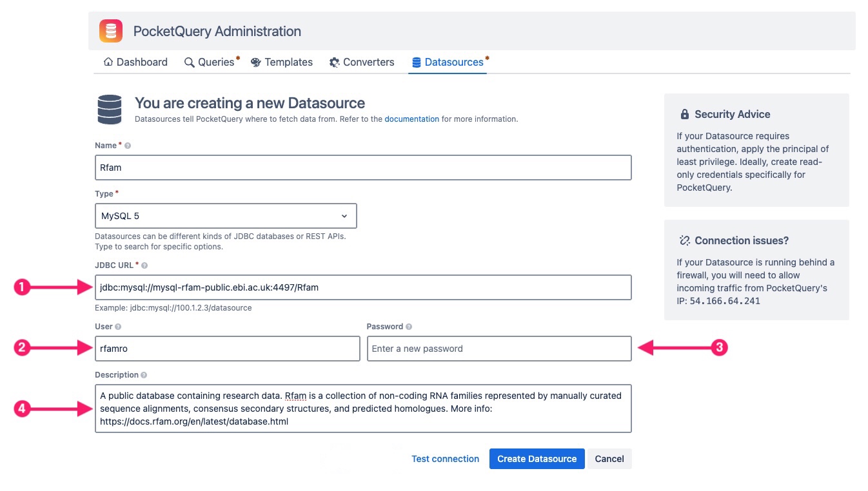Click Test connection

446,459
